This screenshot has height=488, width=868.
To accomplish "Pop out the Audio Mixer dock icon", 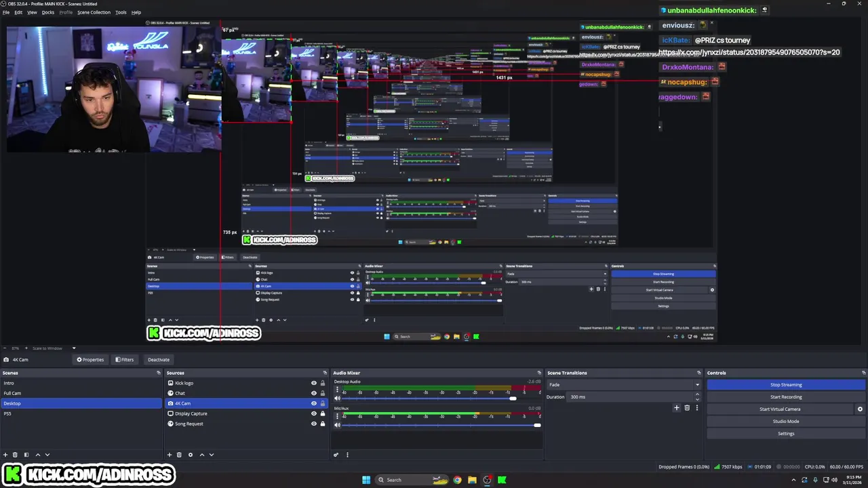I will (540, 373).
